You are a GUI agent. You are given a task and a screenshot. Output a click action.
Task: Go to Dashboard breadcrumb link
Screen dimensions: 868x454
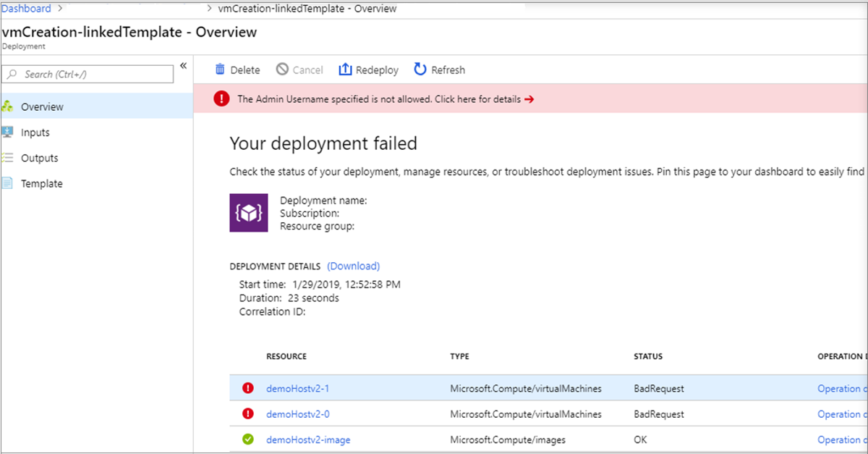pos(26,9)
